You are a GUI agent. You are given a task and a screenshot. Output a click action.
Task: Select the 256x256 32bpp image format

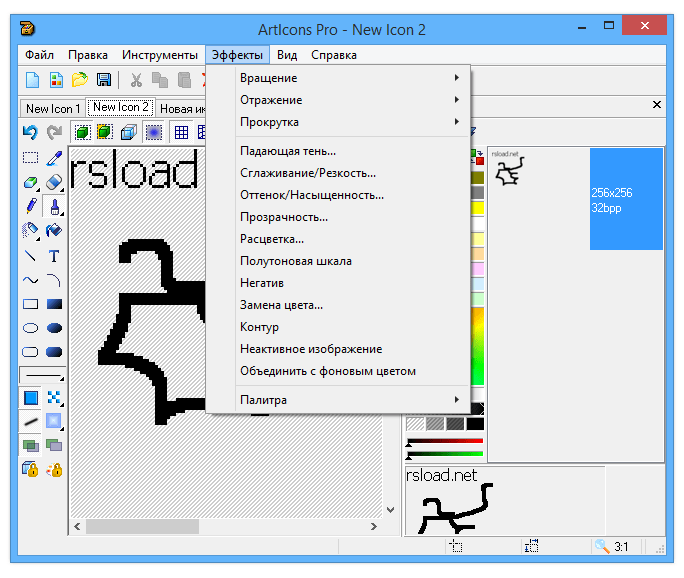(626, 199)
